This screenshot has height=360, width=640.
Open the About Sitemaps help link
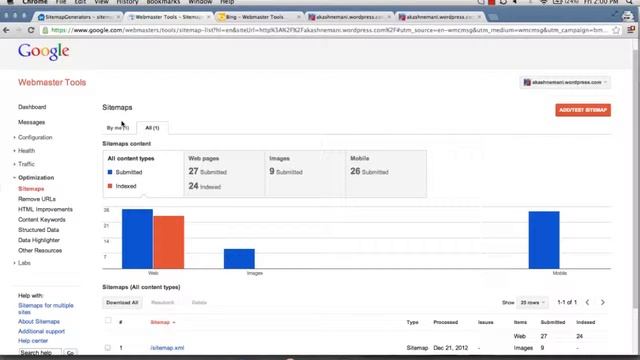point(39,322)
